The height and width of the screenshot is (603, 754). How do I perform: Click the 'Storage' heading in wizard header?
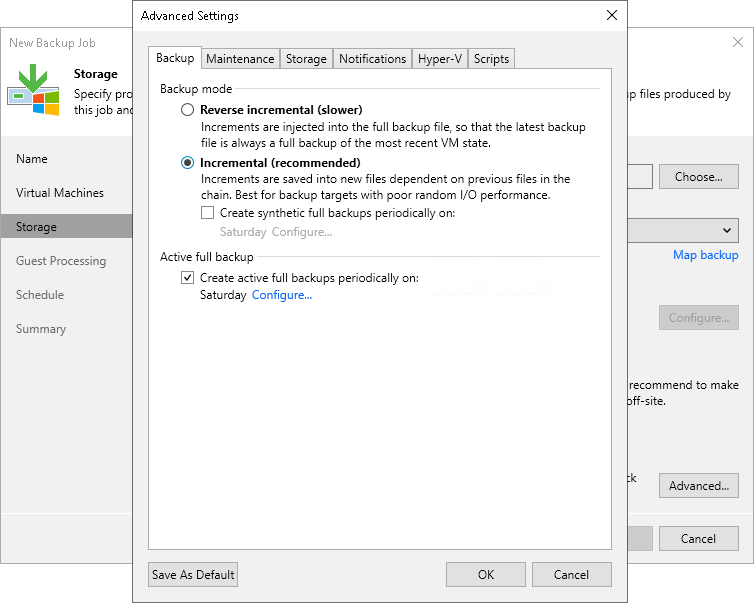point(96,74)
